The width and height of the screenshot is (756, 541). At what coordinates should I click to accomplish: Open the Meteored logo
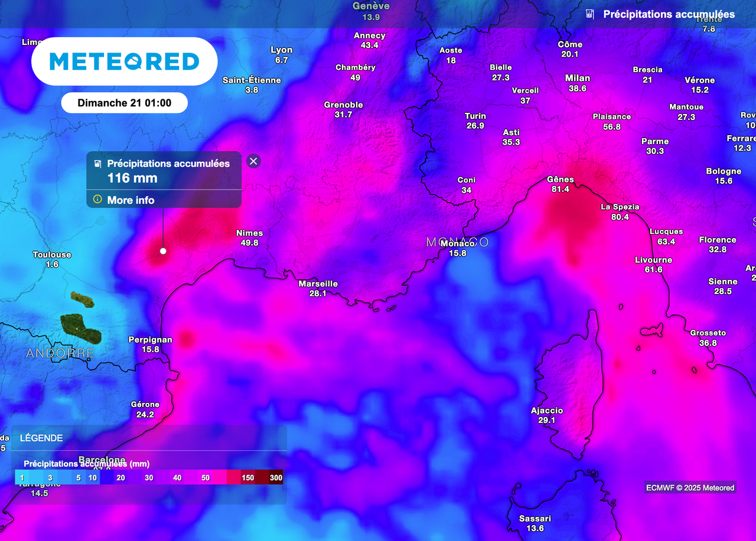click(125, 61)
